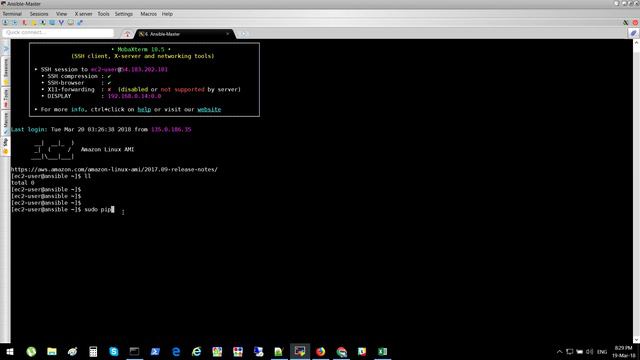This screenshot has height=360, width=640.
Task: Open Command Prompt from taskbar
Action: pyautogui.click(x=134, y=351)
